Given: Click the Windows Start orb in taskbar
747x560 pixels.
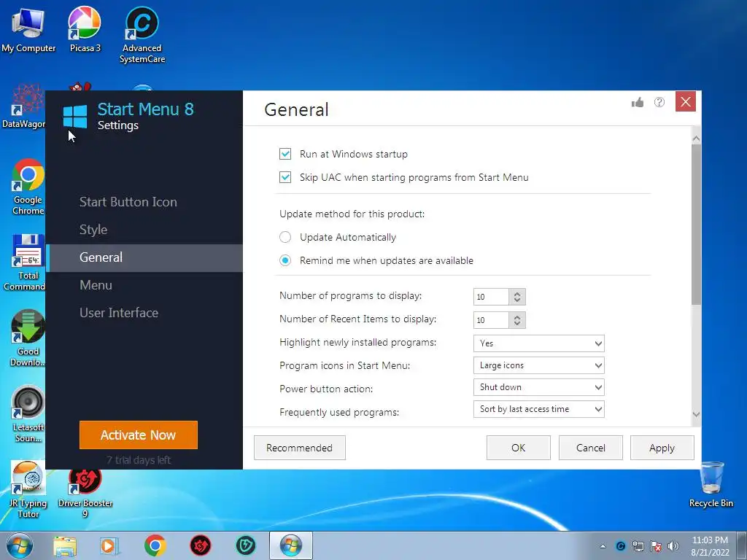Looking at the screenshot, I should tap(20, 545).
